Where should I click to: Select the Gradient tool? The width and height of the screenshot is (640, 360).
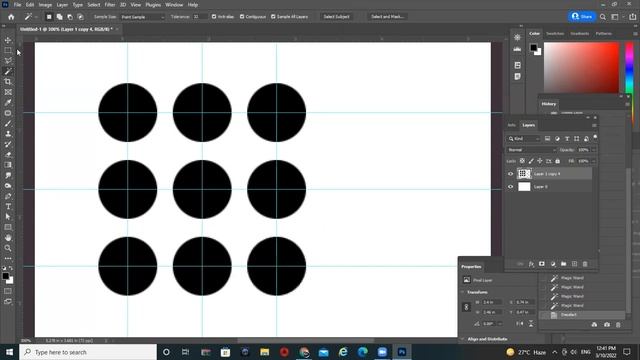click(x=8, y=165)
